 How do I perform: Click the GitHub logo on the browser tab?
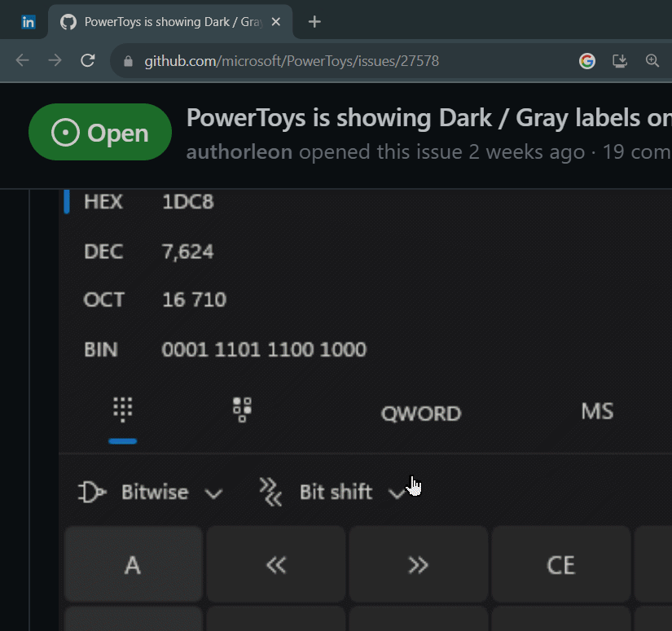(x=68, y=22)
